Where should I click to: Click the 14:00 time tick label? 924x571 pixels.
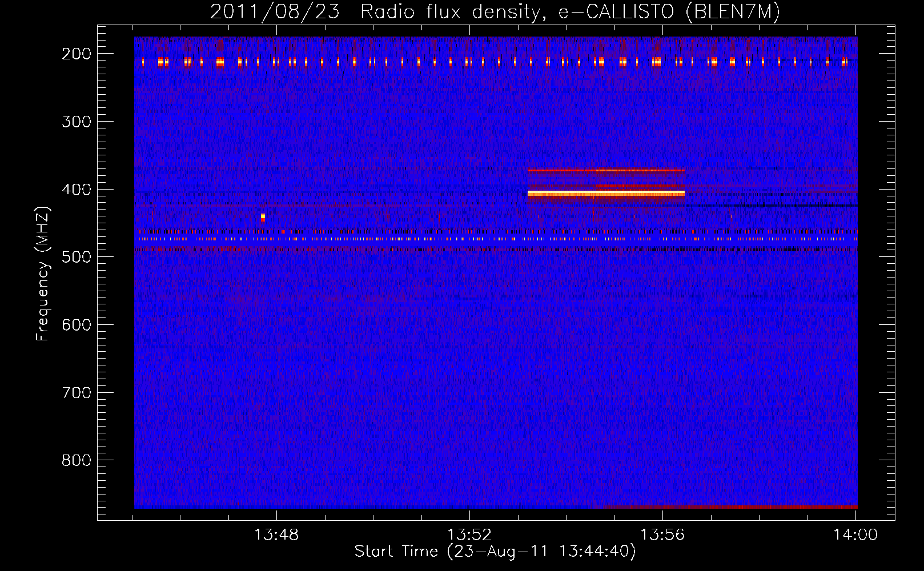[855, 535]
